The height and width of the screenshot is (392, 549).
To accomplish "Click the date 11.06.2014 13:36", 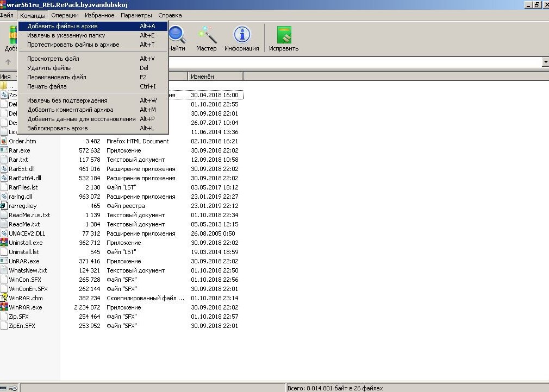I will [215, 132].
